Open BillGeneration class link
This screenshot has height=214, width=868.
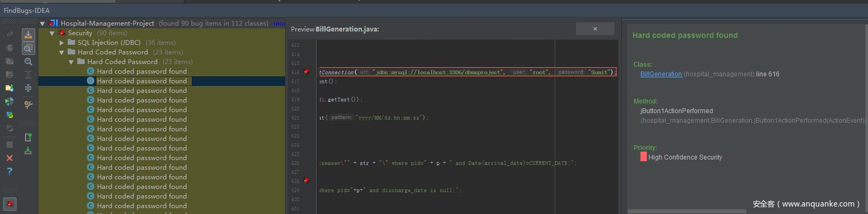pos(661,74)
